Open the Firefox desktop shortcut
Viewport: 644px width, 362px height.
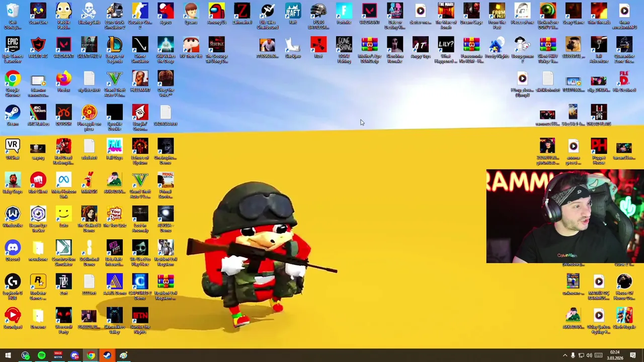(x=64, y=81)
